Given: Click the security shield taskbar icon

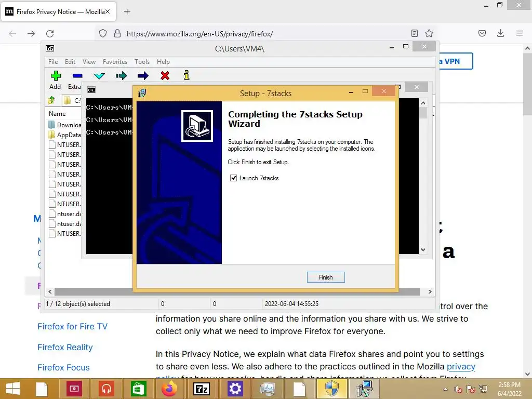Looking at the screenshot, I should [x=332, y=389].
